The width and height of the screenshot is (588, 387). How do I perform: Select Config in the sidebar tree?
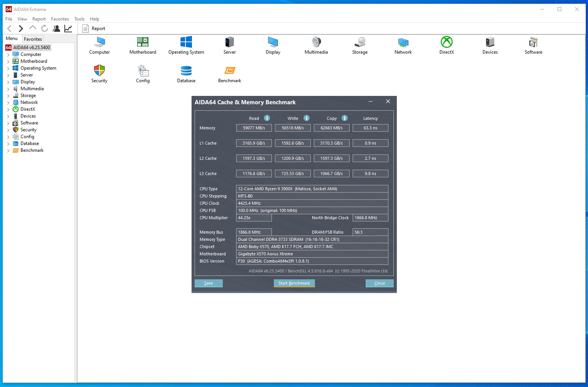[x=27, y=137]
